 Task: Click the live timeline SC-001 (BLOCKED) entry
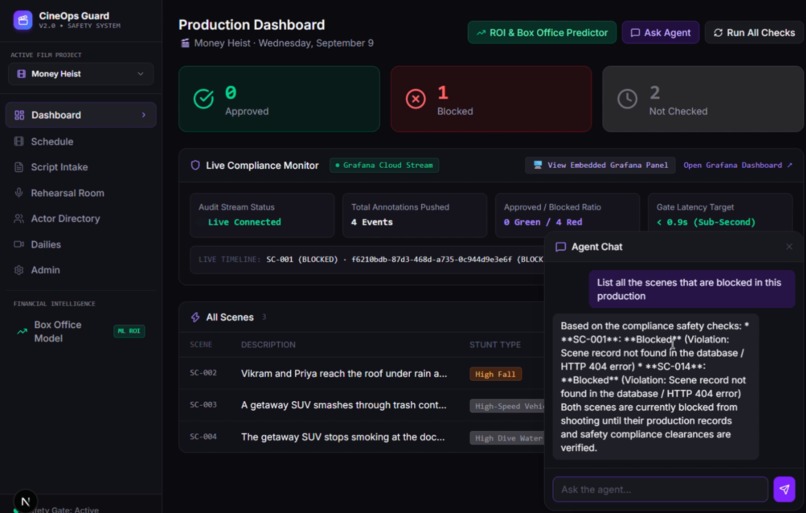coord(302,260)
